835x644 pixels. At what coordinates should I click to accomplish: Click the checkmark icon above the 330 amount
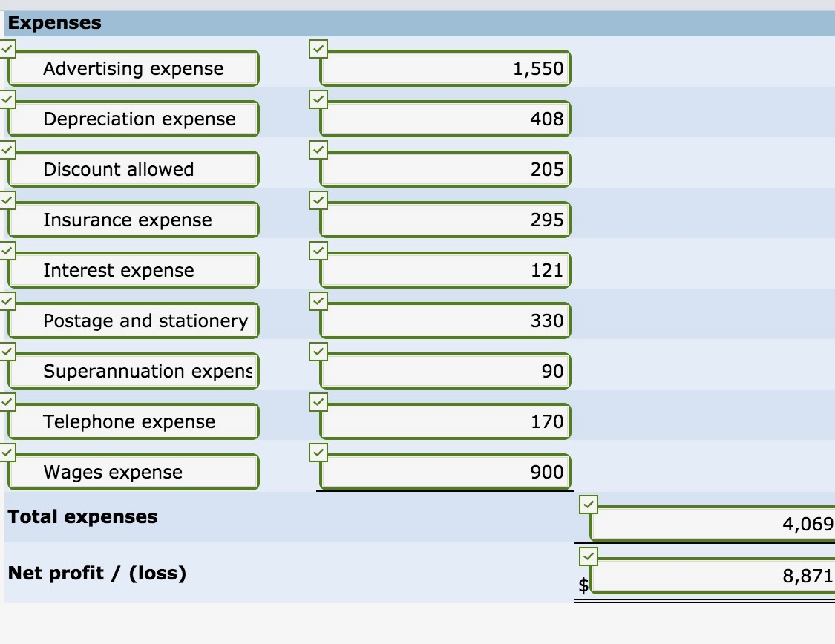click(x=318, y=300)
